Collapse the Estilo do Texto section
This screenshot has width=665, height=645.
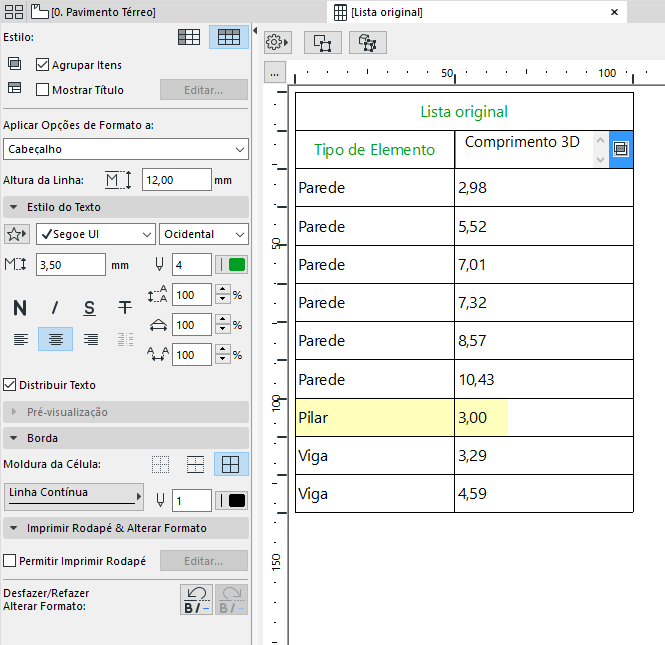point(126,207)
